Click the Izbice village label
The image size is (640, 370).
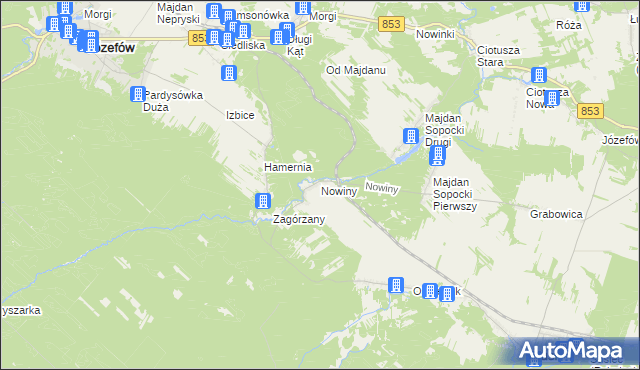click(240, 115)
